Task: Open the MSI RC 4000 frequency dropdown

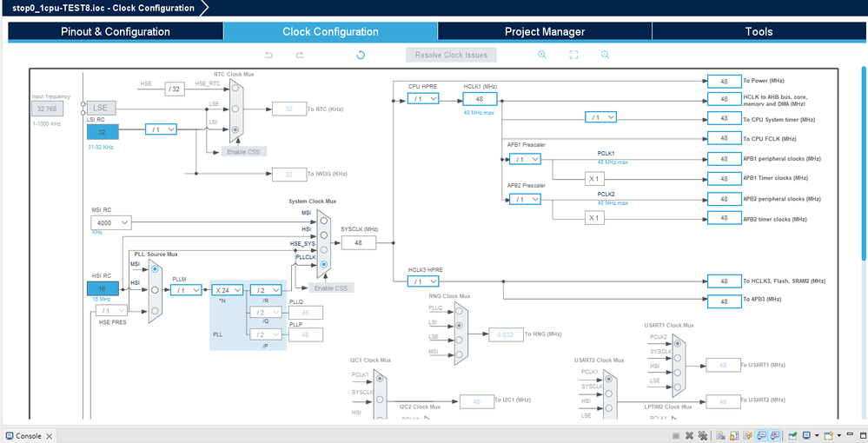Action: pos(110,222)
